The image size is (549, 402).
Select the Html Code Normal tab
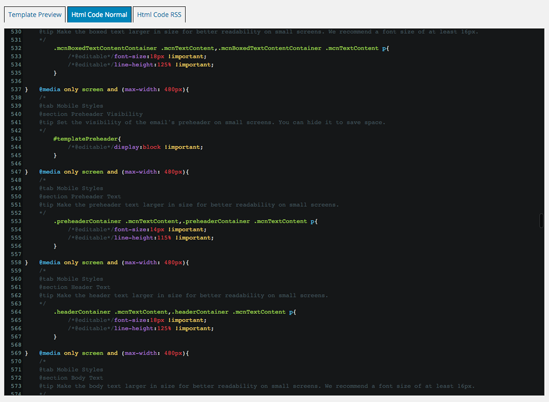[99, 15]
